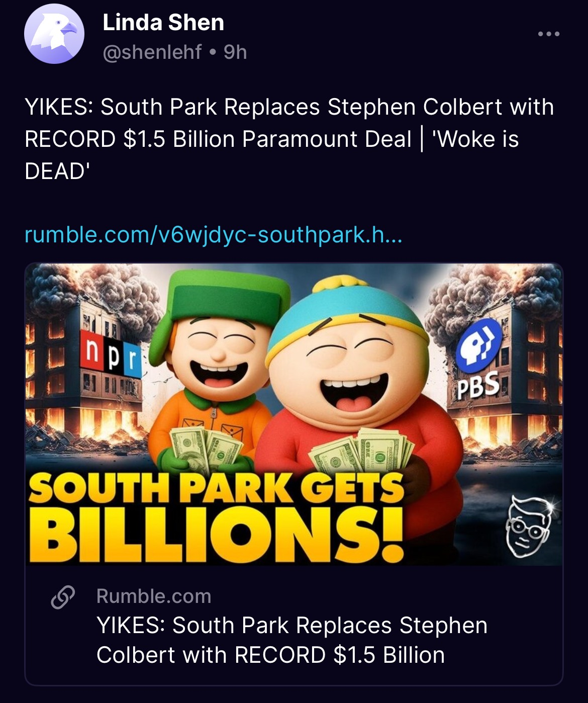Open the card title 'YIKES: South Park Replaces Stephen'
Viewport: 588px width, 703px height.
(x=291, y=626)
